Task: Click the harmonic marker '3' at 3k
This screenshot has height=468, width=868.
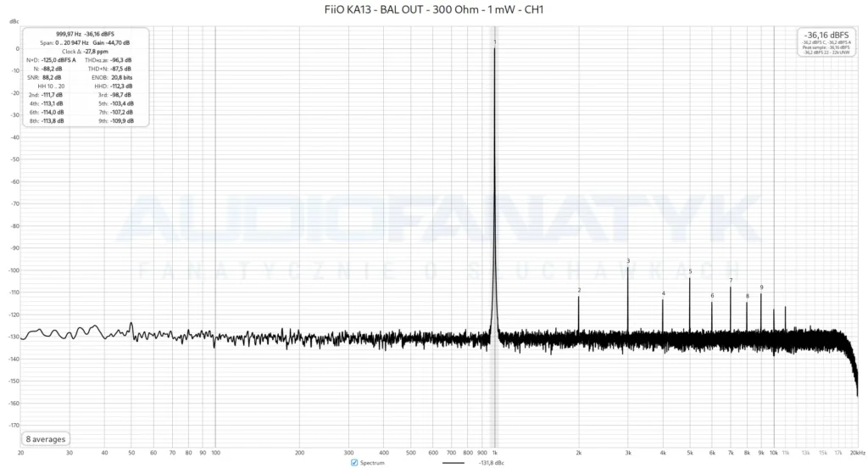Action: (628, 261)
